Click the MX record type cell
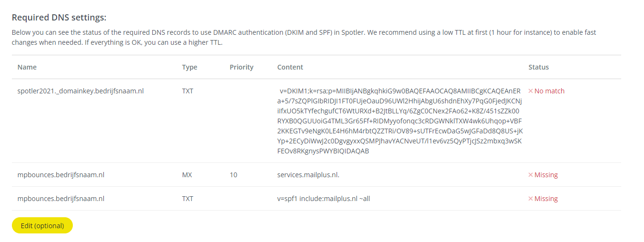The width and height of the screenshot is (644, 242). coord(187,175)
